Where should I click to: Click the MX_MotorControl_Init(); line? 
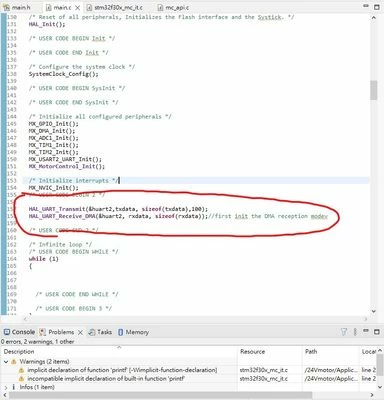tap(67, 166)
